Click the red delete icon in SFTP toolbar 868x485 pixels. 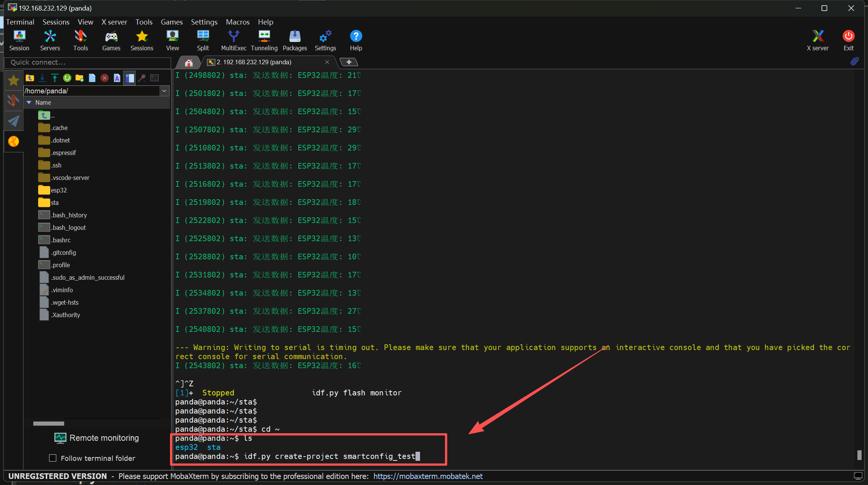[x=105, y=78]
